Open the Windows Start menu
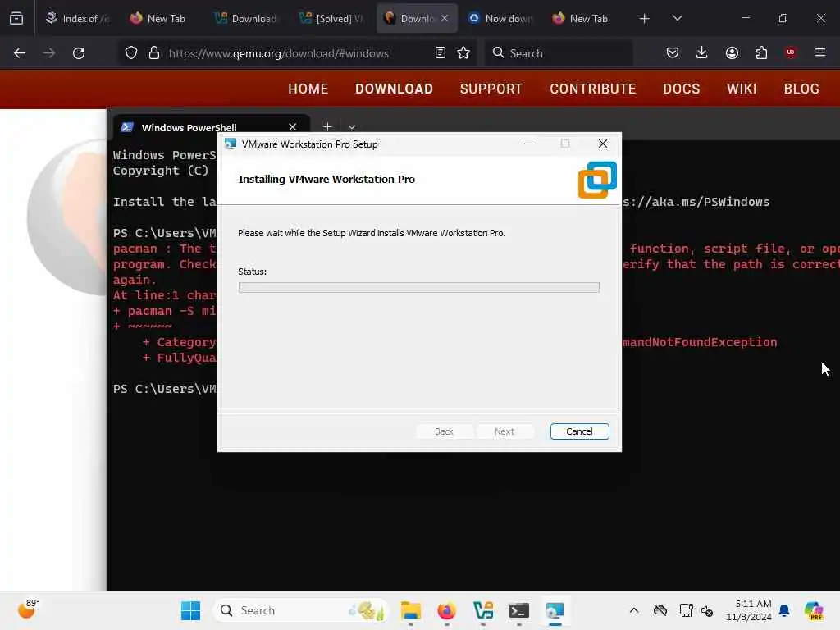The height and width of the screenshot is (630, 840). pyautogui.click(x=190, y=610)
